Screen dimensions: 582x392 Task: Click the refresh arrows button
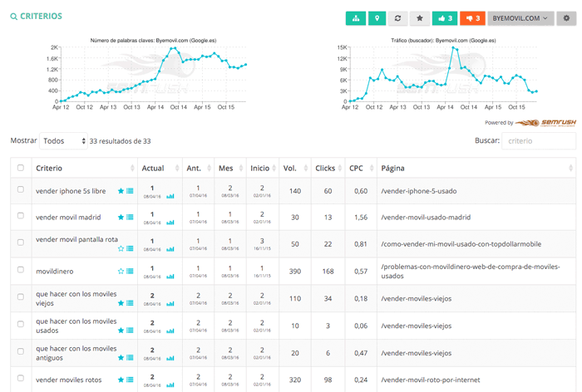pyautogui.click(x=397, y=18)
